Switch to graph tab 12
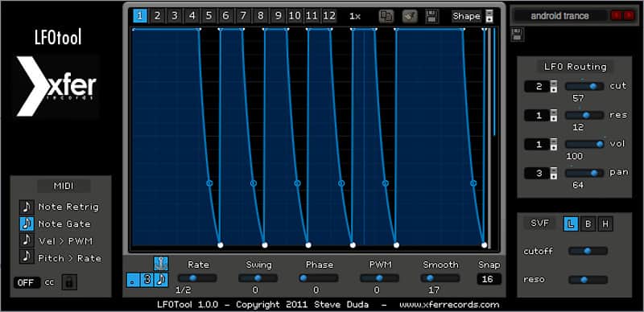This screenshot has height=312, width=644. coord(329,16)
